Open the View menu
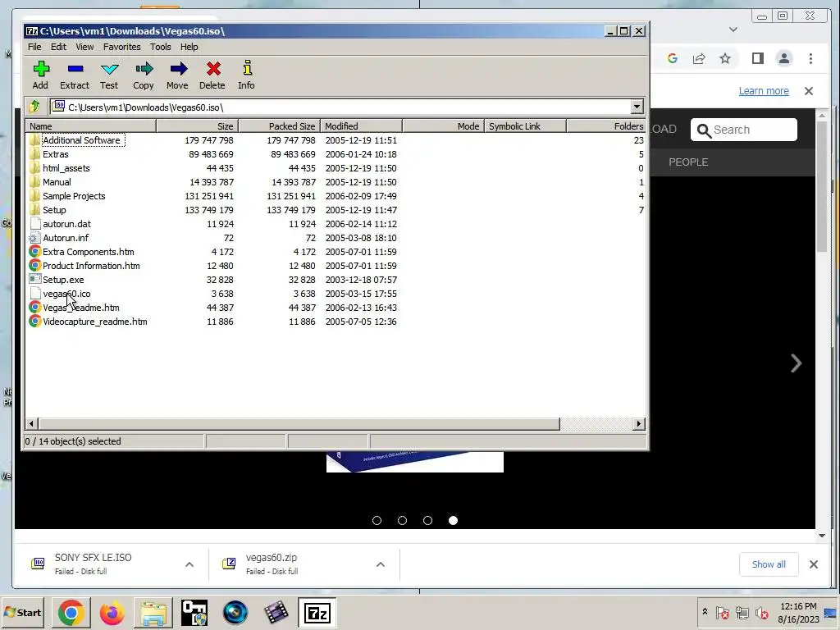This screenshot has width=840, height=630. [84, 47]
